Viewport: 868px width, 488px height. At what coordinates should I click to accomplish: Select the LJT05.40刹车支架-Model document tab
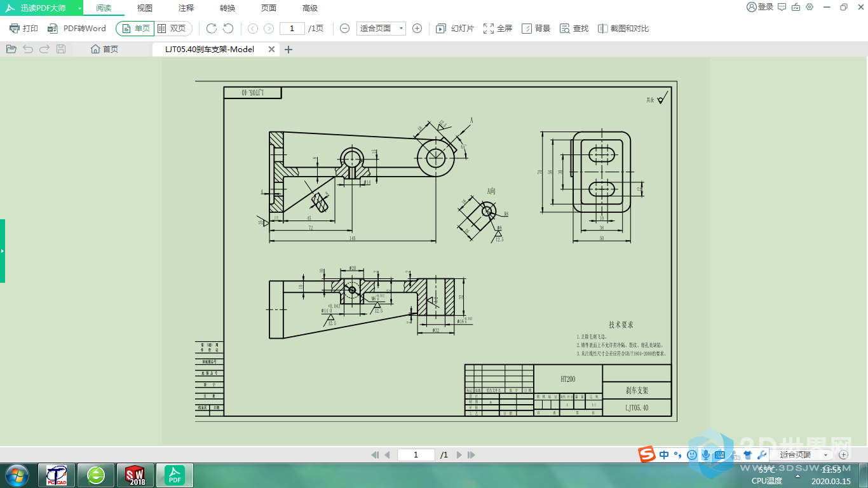click(x=210, y=49)
